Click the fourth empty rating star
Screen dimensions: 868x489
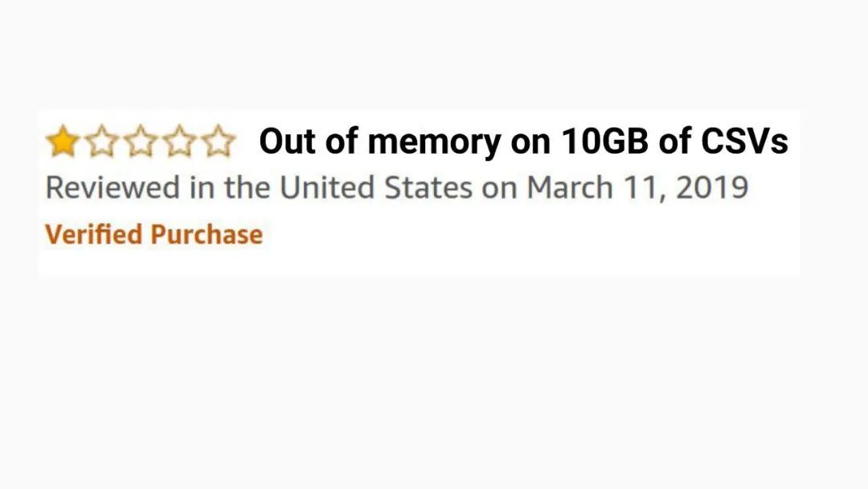point(178,142)
